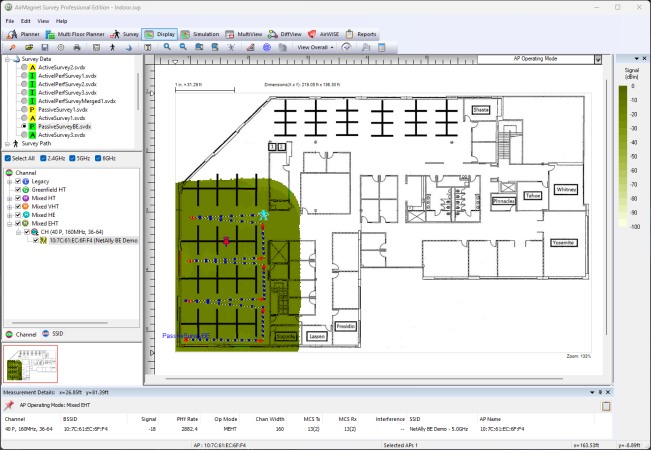
Task: Switch to the Survey module
Action: [124, 34]
